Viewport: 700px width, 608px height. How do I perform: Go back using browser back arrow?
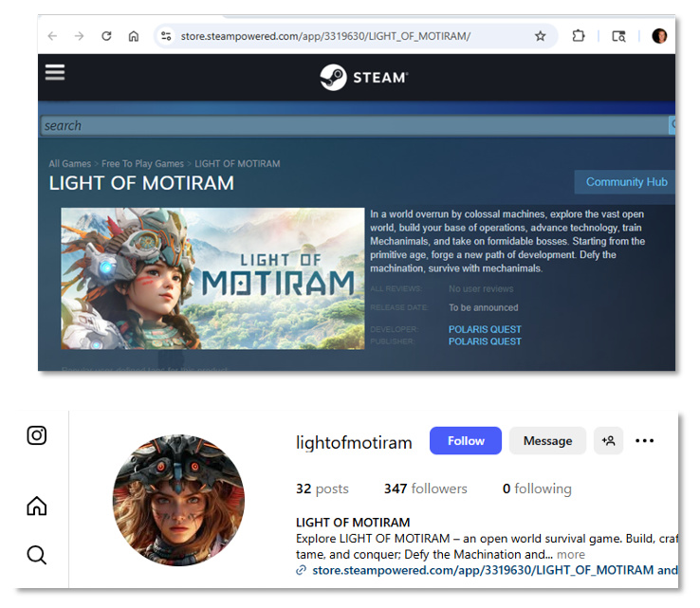[x=53, y=36]
